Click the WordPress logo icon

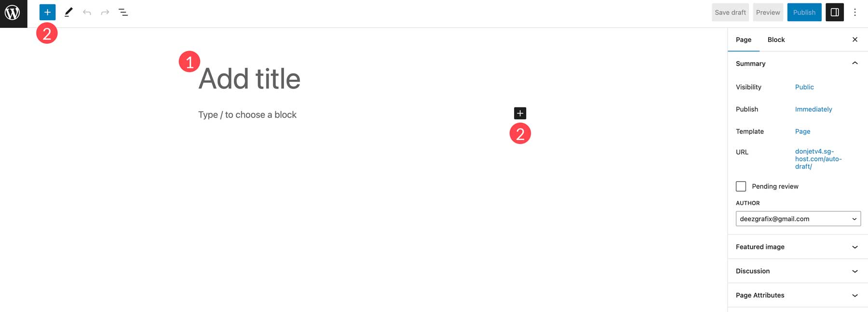pos(13,13)
